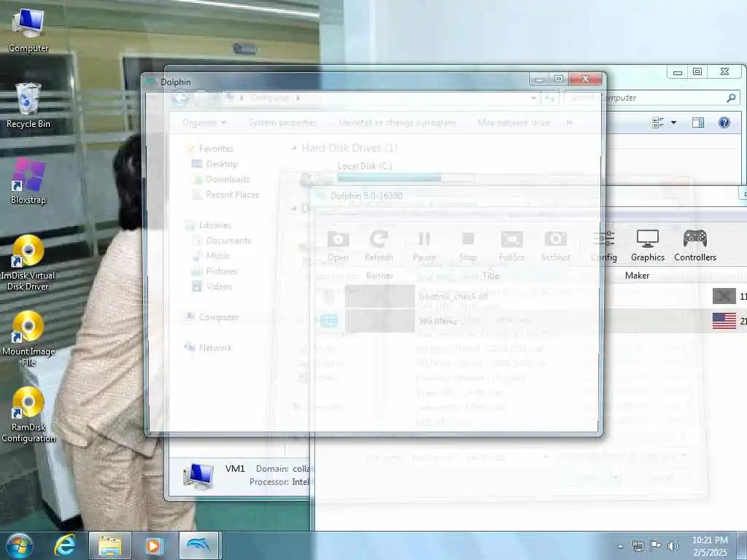
Task: Open Explorer address bar history dropdown
Action: (533, 98)
